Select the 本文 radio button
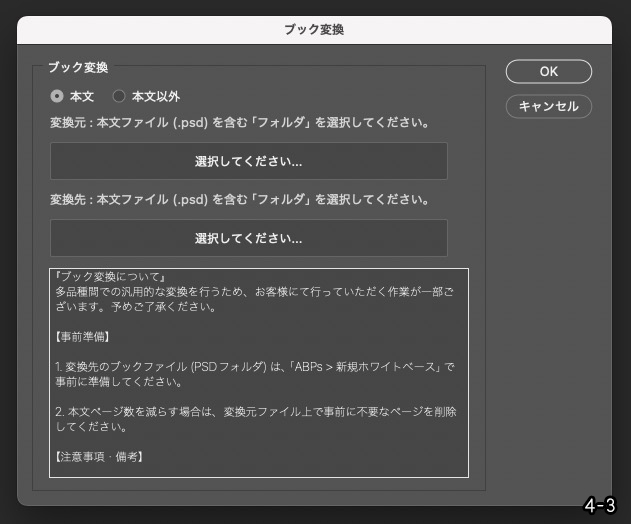Screen dimensions: 631x524 click(57, 97)
